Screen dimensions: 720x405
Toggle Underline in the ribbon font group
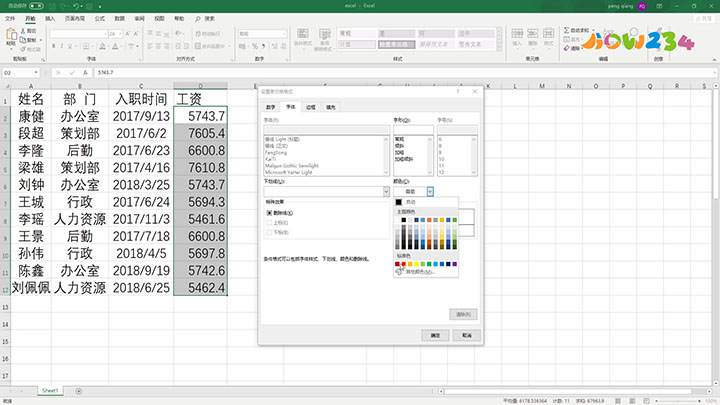coord(70,46)
